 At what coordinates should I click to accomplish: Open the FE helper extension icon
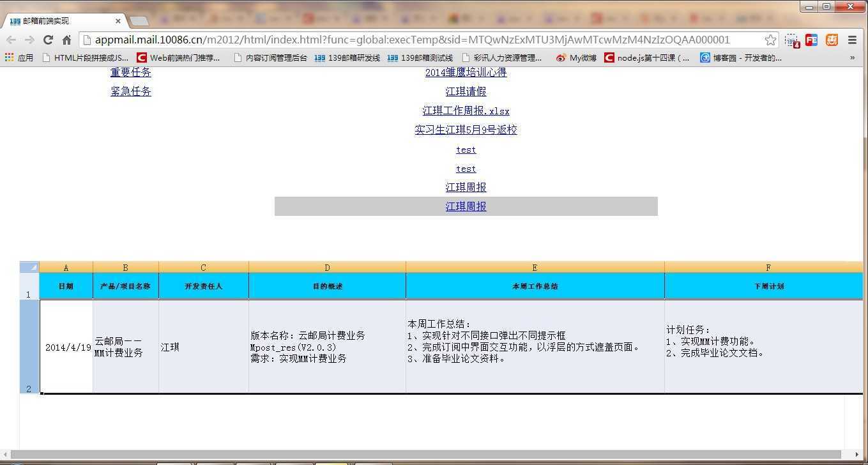812,40
